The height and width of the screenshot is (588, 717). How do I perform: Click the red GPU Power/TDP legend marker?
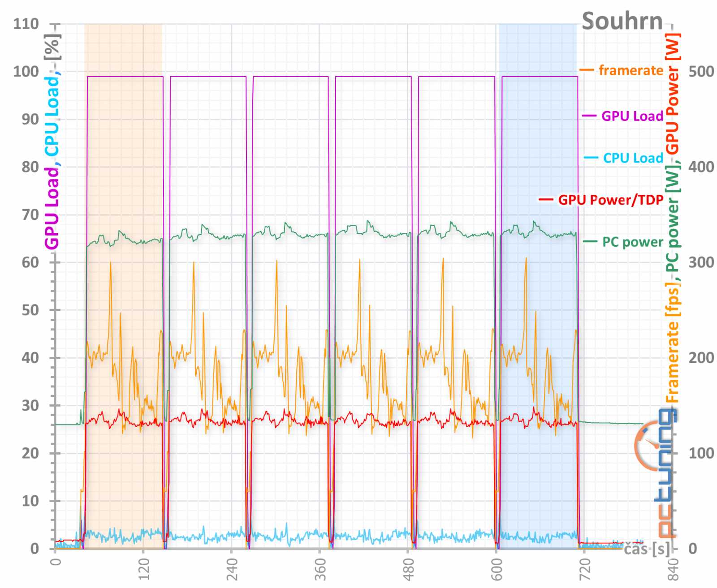click(545, 200)
